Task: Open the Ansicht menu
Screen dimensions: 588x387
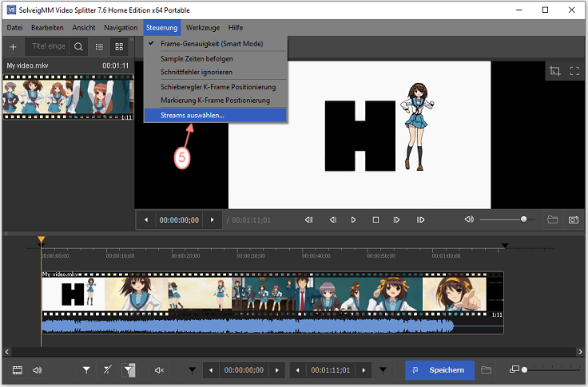Action: pos(84,28)
